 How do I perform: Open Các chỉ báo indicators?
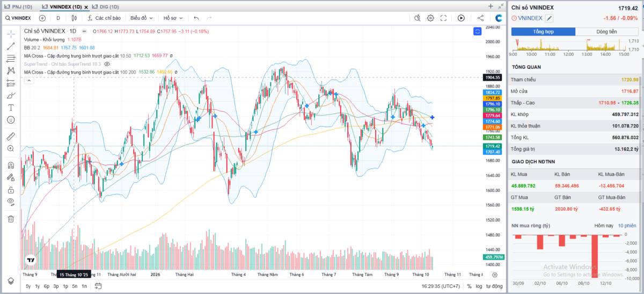[104, 18]
